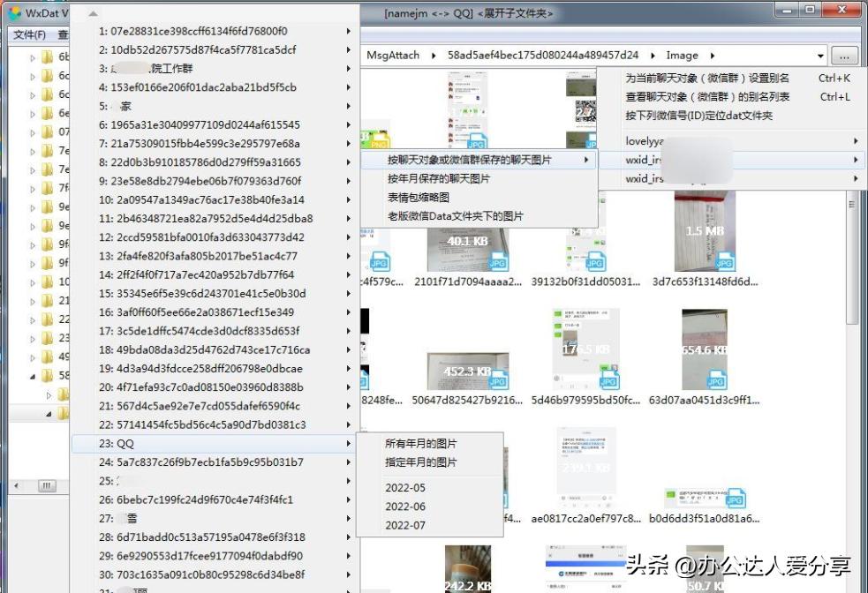Screen dimensions: 868x593
Task: Click the scroll-up arrow above the chat list
Action: [x=91, y=15]
